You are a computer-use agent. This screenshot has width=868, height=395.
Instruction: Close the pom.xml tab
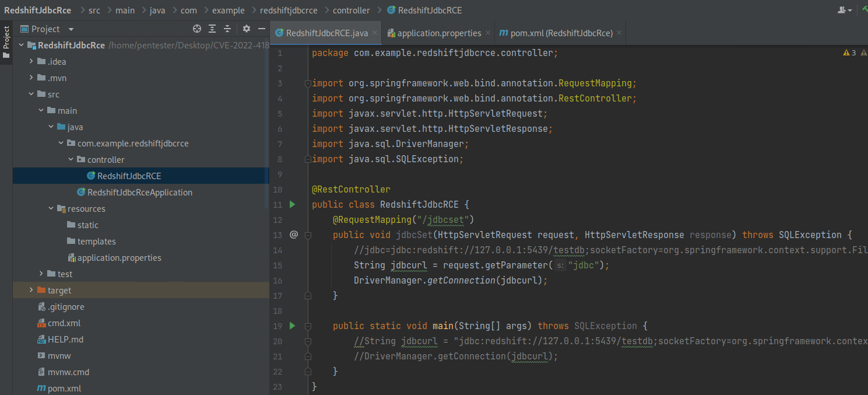619,33
